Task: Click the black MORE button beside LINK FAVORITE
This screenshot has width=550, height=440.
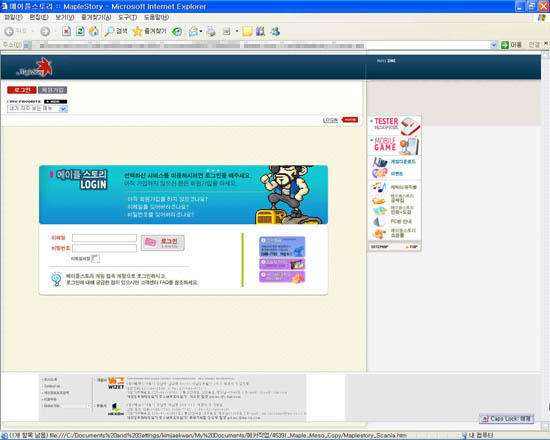Action: coord(55,102)
